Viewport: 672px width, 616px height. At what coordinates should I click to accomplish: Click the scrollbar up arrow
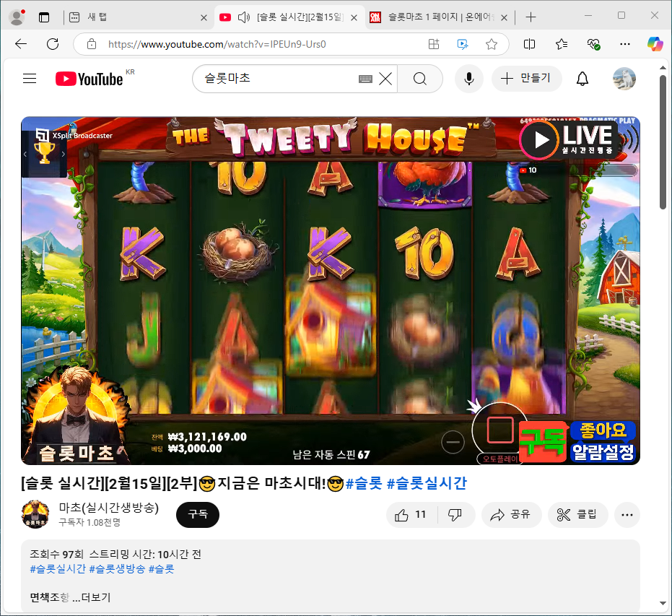(663, 68)
